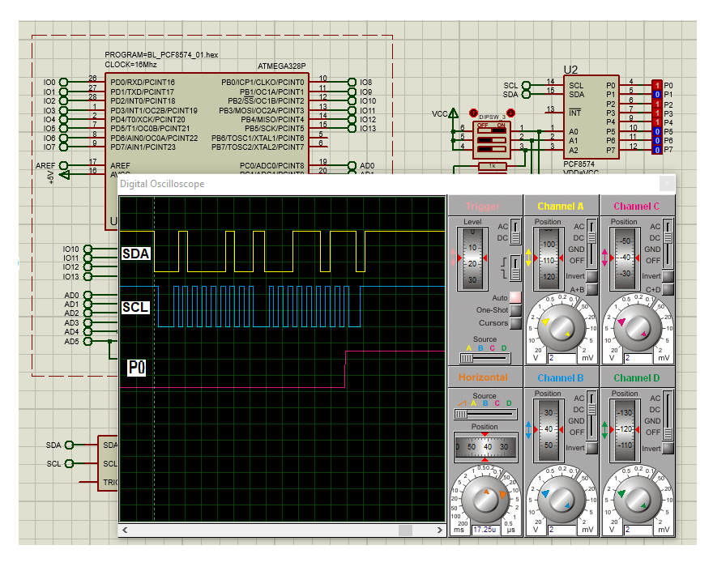
Task: Click the oscilloscope scrollbar left arrow
Action: coord(125,530)
